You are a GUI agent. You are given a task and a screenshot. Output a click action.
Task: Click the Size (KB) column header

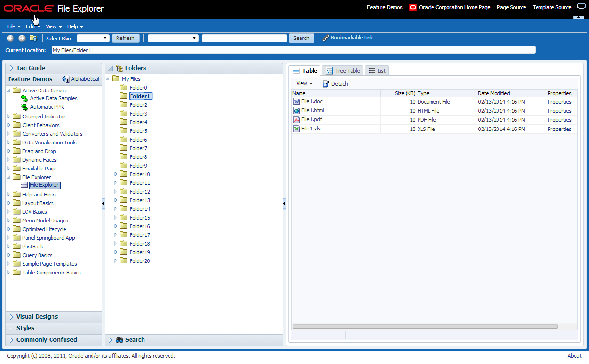tap(398, 93)
